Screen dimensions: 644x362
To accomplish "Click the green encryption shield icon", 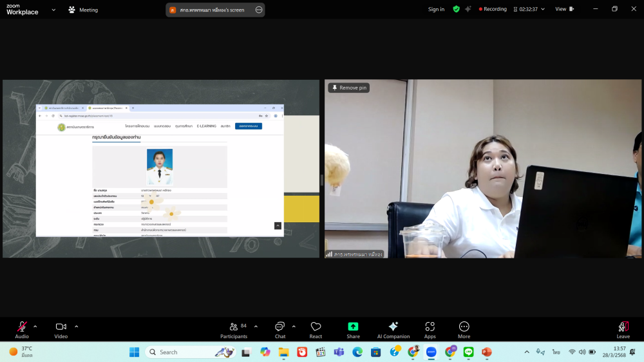I will (x=456, y=9).
